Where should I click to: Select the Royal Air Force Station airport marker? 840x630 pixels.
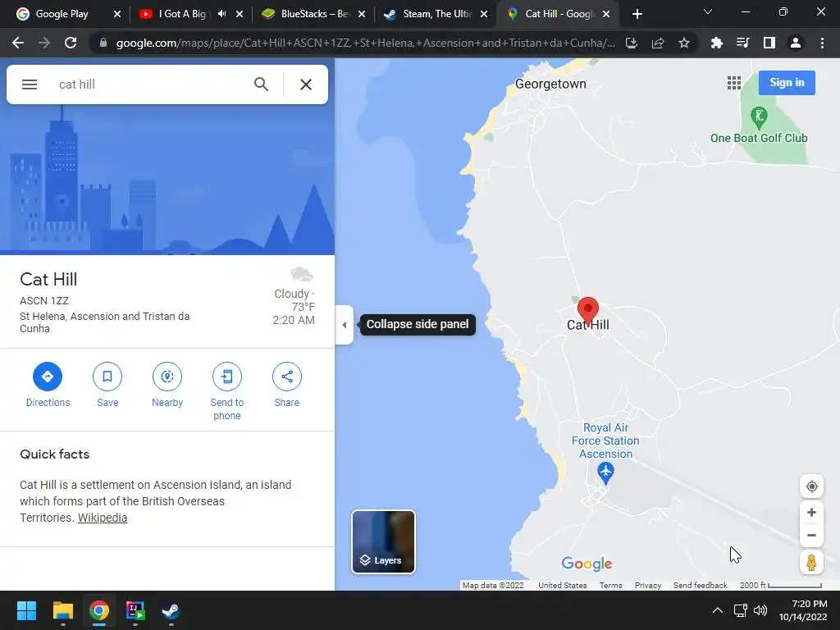click(x=605, y=473)
